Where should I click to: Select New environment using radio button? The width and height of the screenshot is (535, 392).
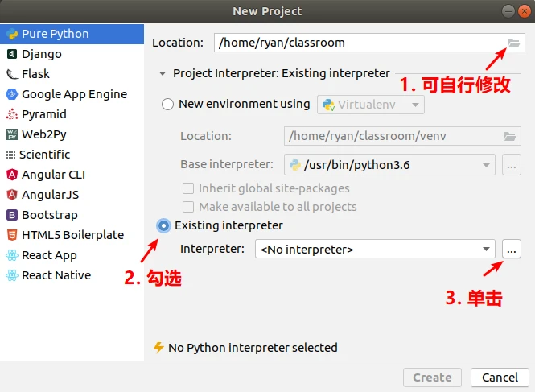point(167,104)
